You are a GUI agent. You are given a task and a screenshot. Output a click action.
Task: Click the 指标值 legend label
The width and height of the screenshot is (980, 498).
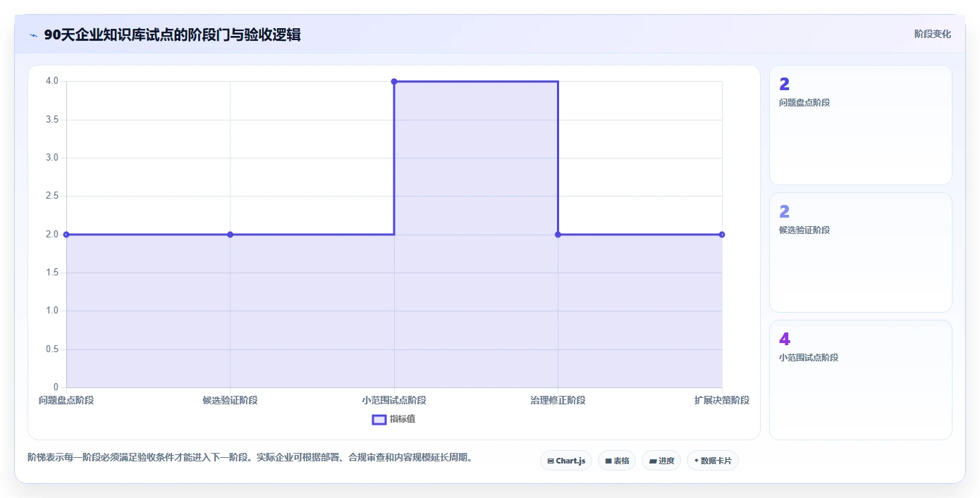pos(403,419)
